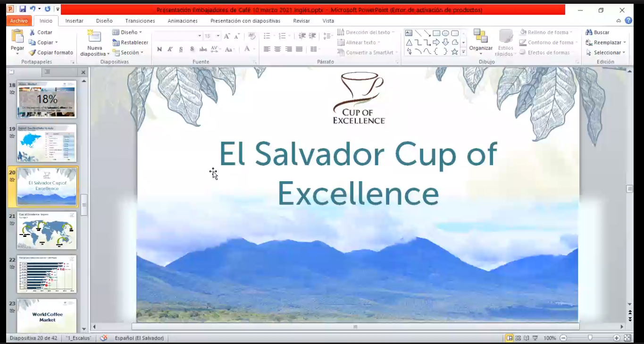644x344 pixels.
Task: Switch to the Insertar tab
Action: (x=75, y=21)
